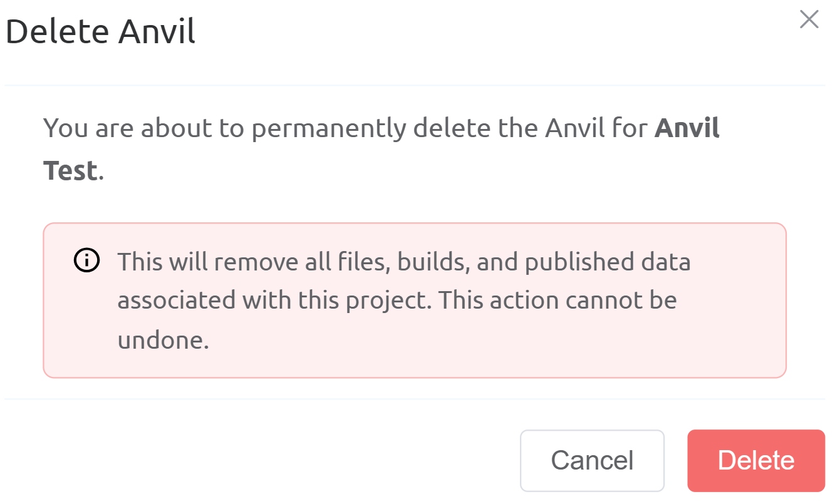Click the info circle icon in warning
Image resolution: width=840 pixels, height=504 pixels.
pyautogui.click(x=86, y=260)
